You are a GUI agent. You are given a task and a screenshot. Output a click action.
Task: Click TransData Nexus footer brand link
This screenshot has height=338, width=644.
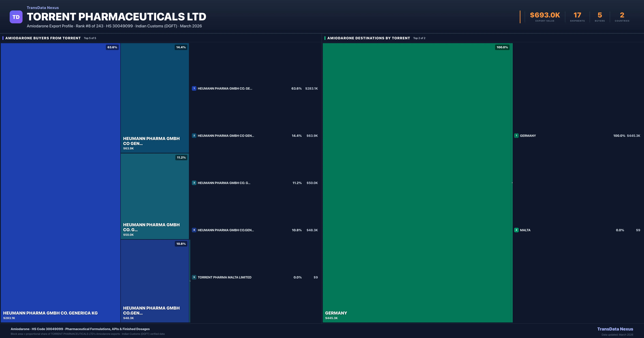[615, 329]
